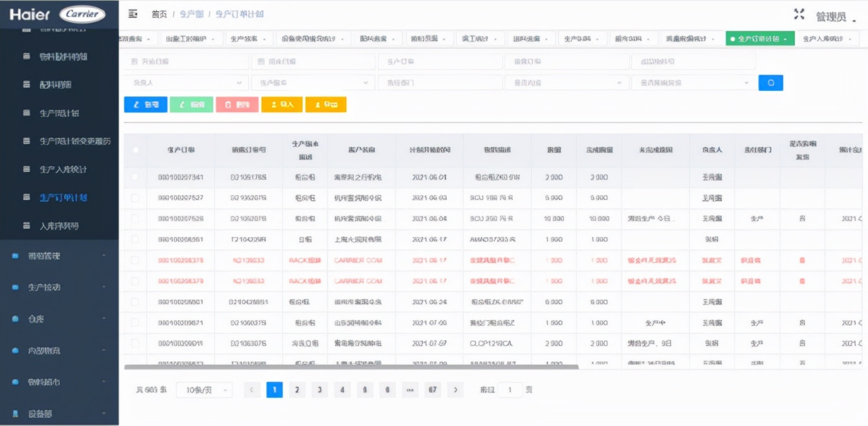Screen dimensions: 868x426
Task: Check the row ending with order 7527
Action: (x=135, y=198)
